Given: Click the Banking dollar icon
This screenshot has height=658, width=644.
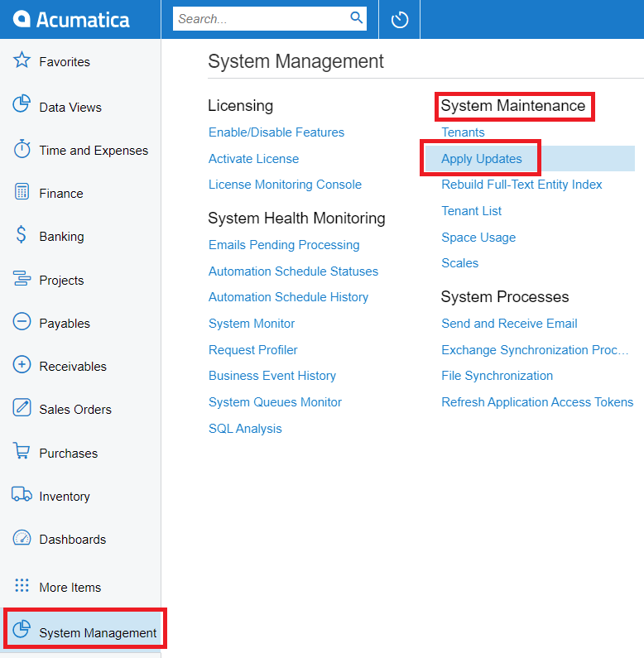Looking at the screenshot, I should tap(21, 234).
